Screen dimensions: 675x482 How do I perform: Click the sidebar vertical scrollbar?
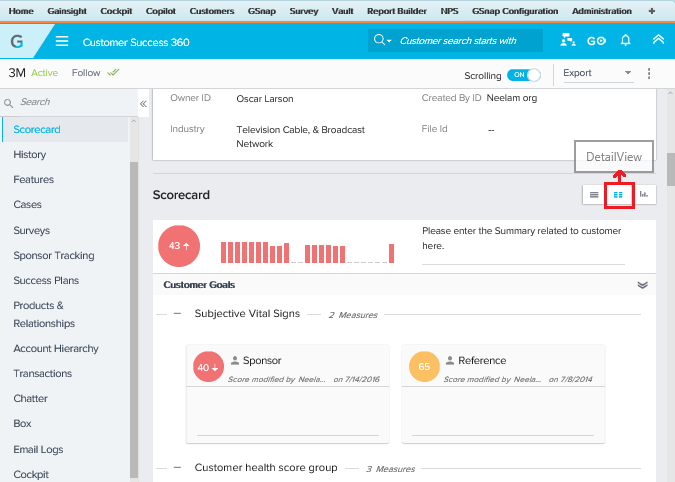pyautogui.click(x=134, y=320)
